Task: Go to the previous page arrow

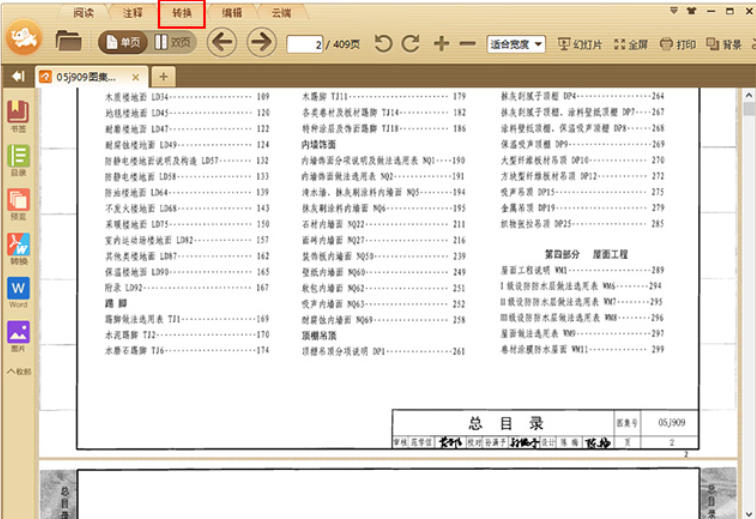Action: coord(221,43)
